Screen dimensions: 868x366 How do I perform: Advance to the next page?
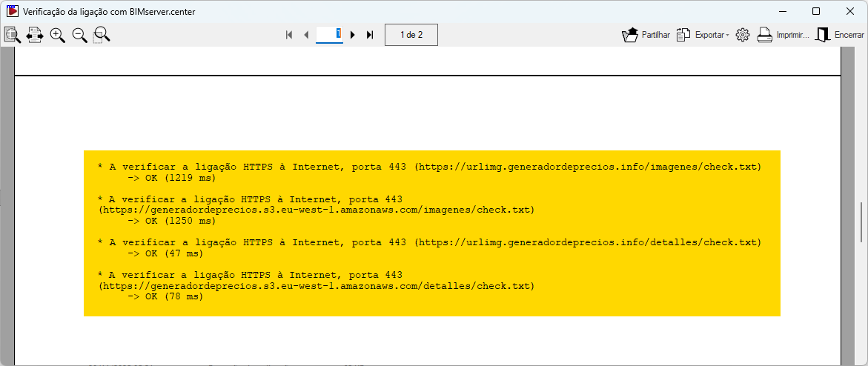pos(353,35)
